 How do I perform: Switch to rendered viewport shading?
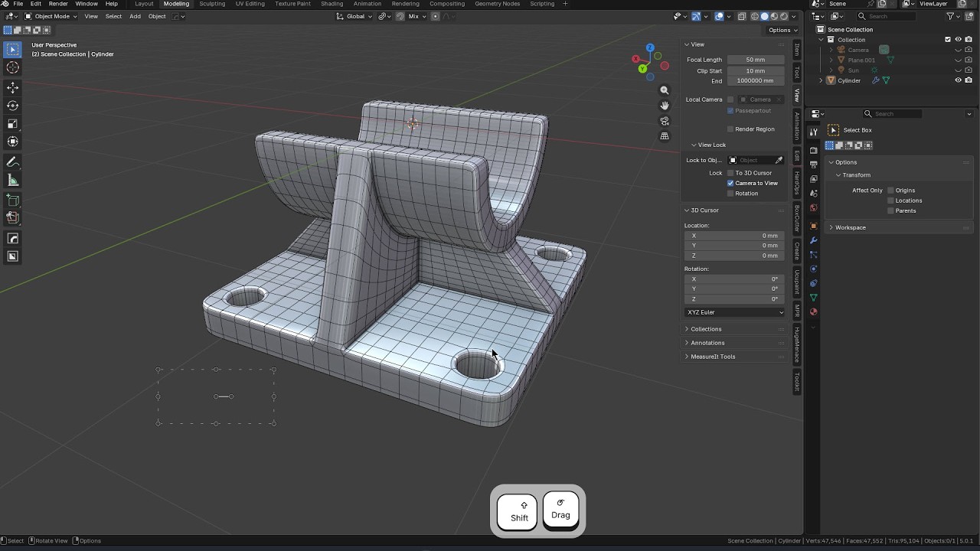784,16
